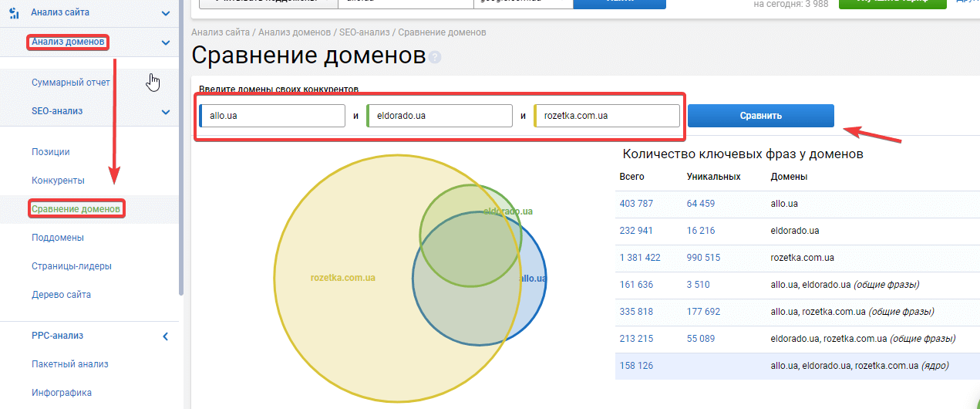Focus the allo.ua domain input
The height and width of the screenshot is (409, 980).
tap(272, 116)
